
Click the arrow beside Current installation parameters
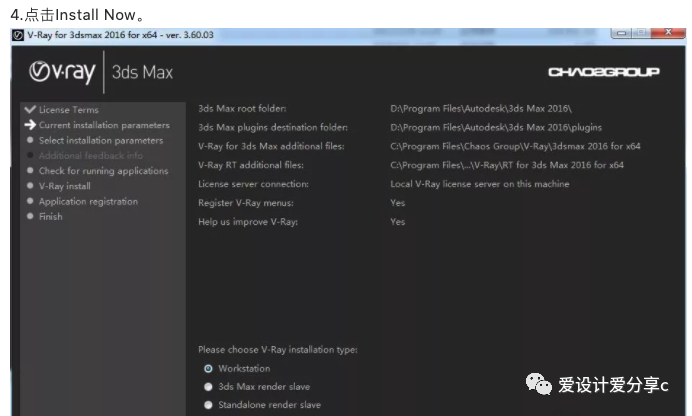tap(30, 125)
